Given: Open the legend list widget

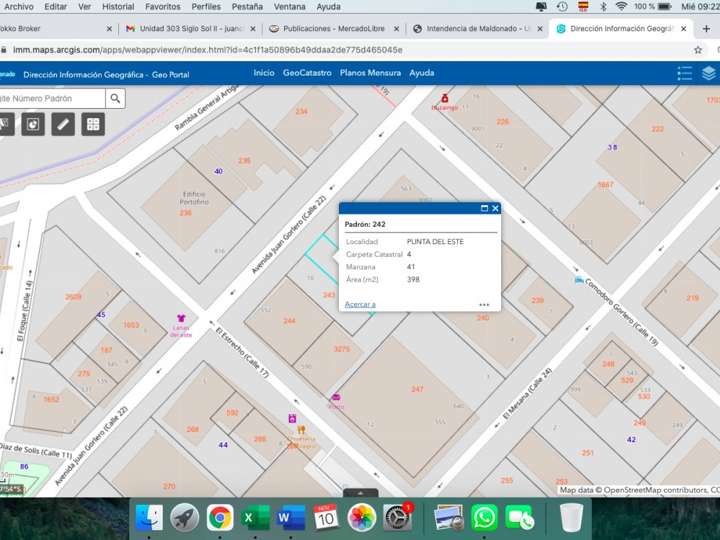Looking at the screenshot, I should (x=685, y=73).
